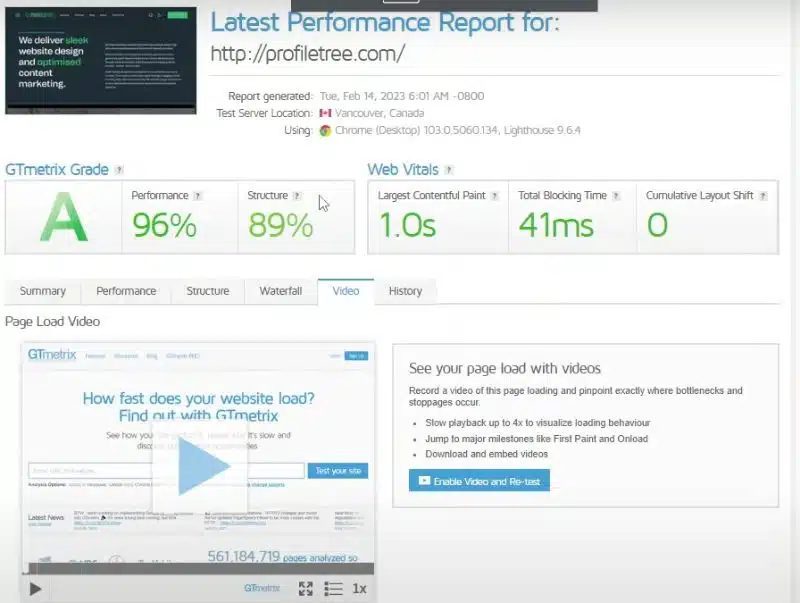Screen dimensions: 800x603
Task: Click the Jump to major milestones bullet
Action: coord(537,439)
